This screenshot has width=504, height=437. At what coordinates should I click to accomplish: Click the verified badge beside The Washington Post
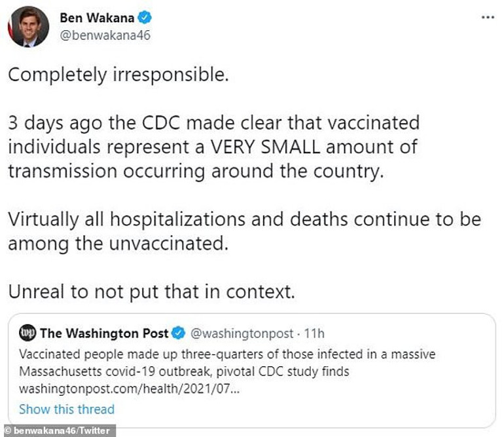coord(178,333)
